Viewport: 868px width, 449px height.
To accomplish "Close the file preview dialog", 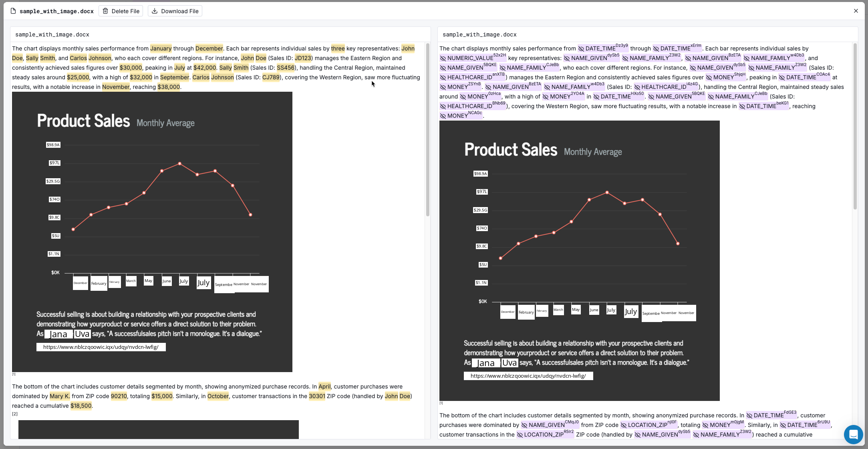I will (x=856, y=11).
